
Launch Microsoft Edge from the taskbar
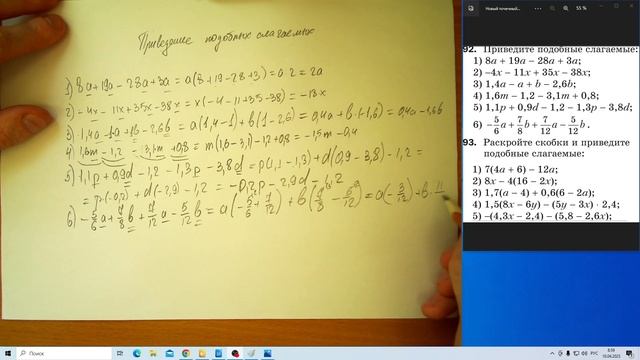(137, 353)
